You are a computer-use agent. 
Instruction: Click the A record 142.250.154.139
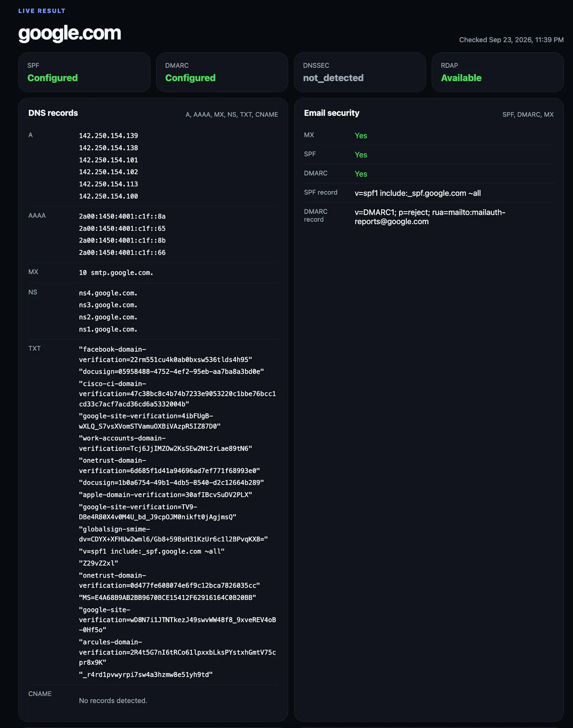point(109,136)
